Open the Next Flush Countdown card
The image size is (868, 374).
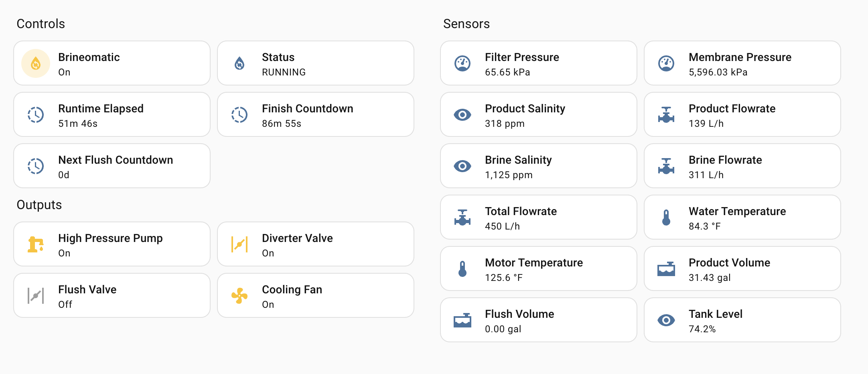pyautogui.click(x=112, y=166)
